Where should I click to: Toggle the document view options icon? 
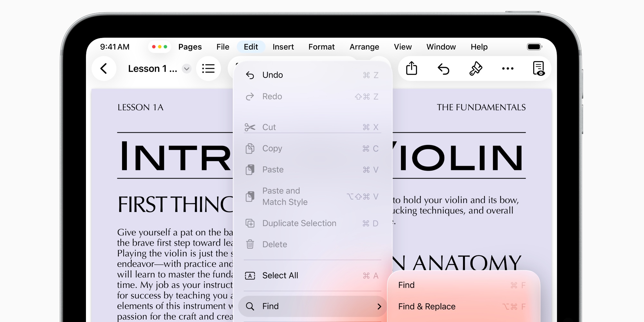click(x=538, y=69)
